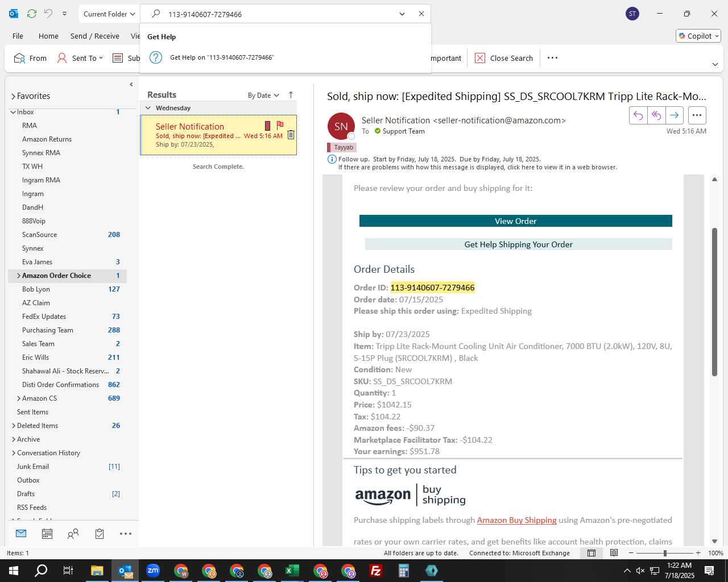Open ribbon more commands ellipsis

552,57
